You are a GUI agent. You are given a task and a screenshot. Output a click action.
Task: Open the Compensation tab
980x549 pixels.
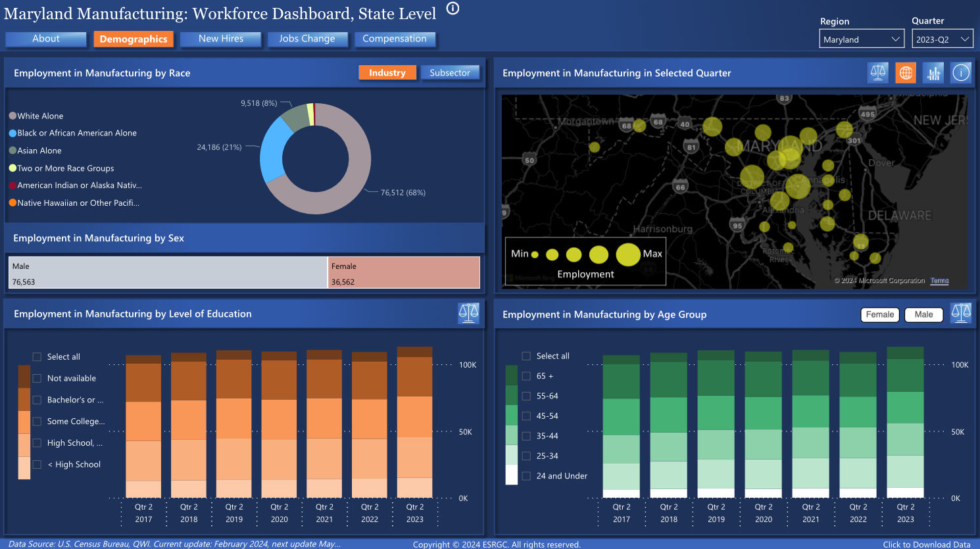(x=395, y=39)
